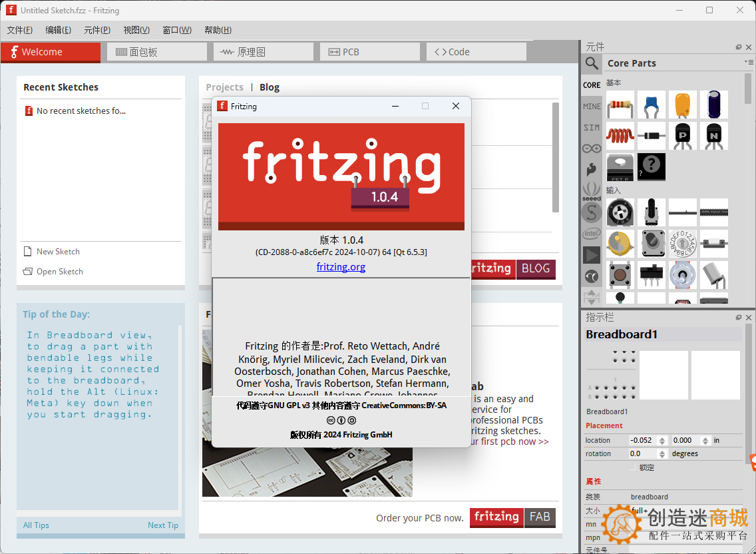
Task: Click Open Sketch
Action: [x=53, y=272]
